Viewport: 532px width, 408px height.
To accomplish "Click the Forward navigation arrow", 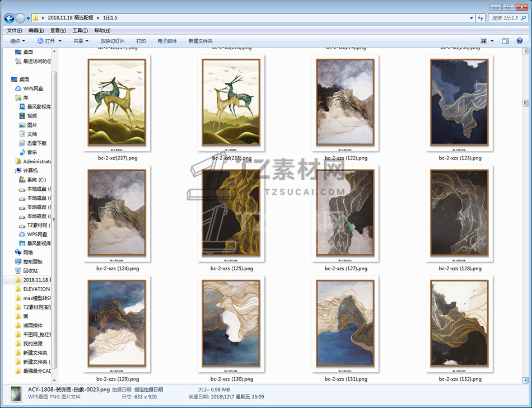I will [21, 18].
